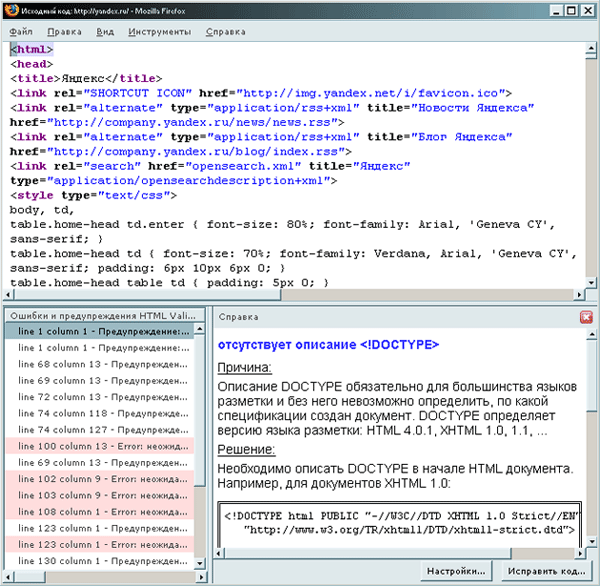Click the favicon.ico URL in source code

pos(370,93)
